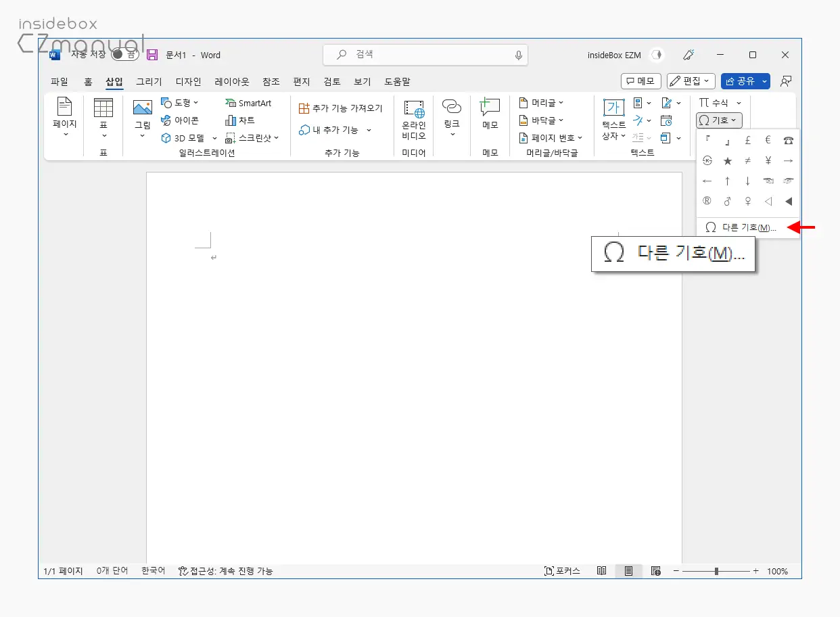
Task: Open the 텍스트 상자 dropdown
Action: point(613,120)
